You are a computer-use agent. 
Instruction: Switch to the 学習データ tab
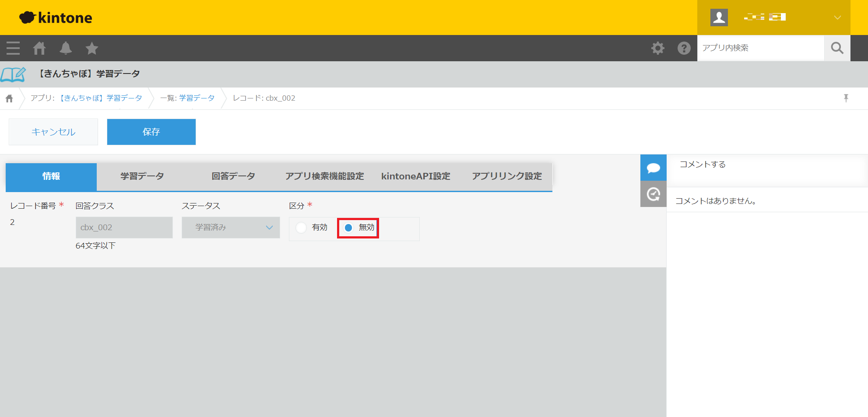[x=142, y=176]
